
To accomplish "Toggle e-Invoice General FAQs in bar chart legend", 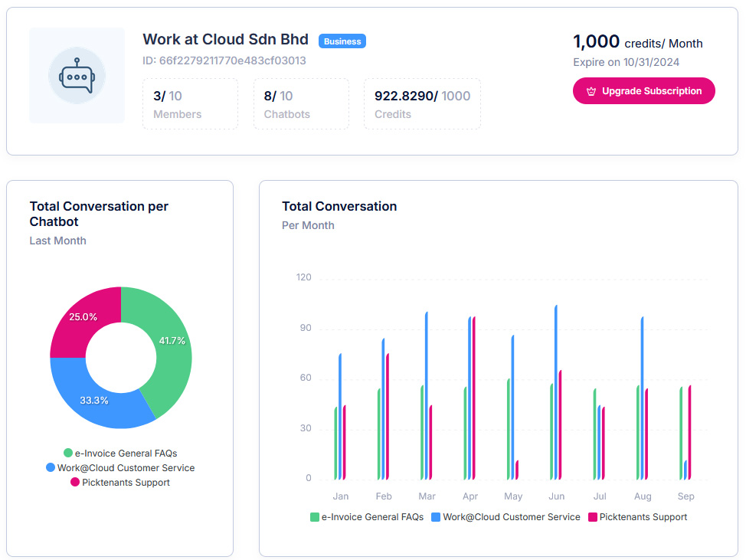I will [367, 517].
